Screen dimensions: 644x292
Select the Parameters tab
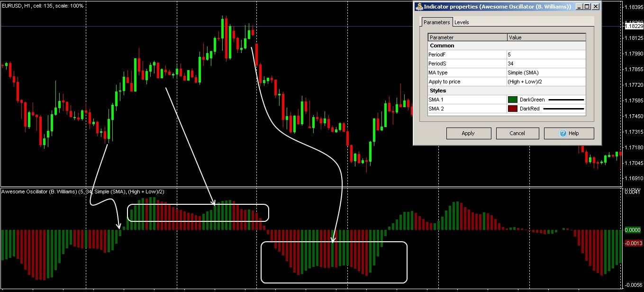click(x=436, y=22)
